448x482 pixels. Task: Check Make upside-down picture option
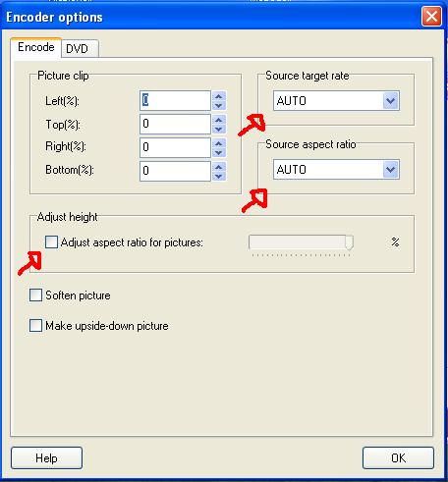pos(35,326)
